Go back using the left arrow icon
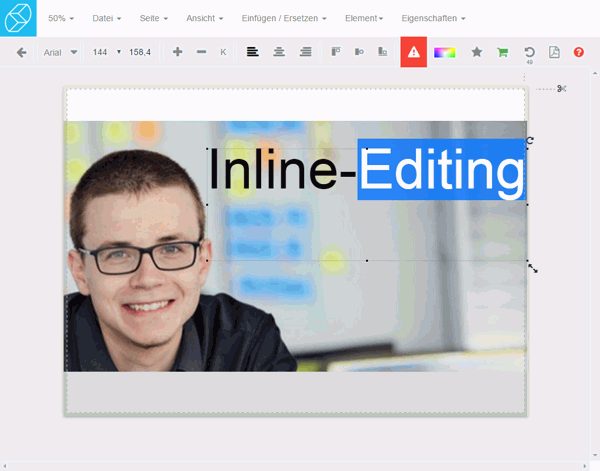Viewport: 600px width, 471px height. (21, 52)
